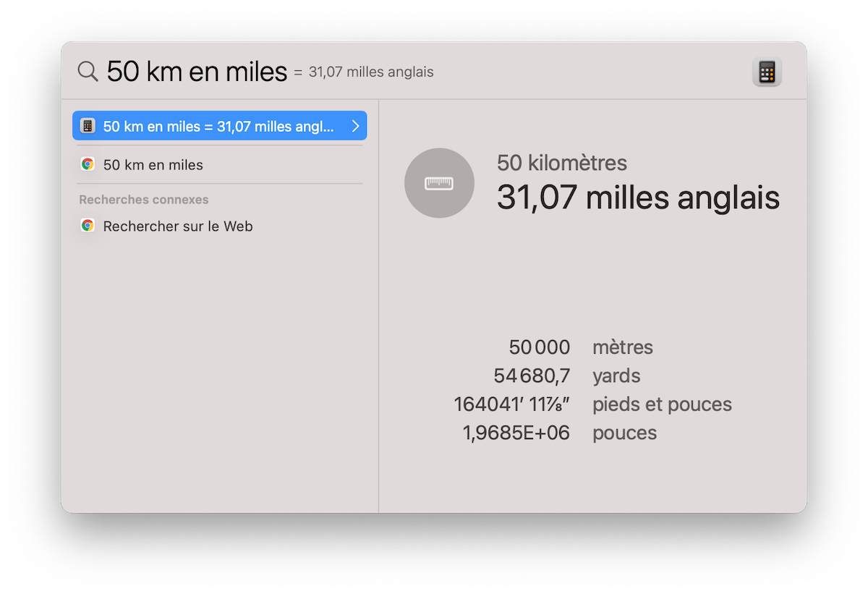Select the "50 km en miles" web suggestion
The width and height of the screenshot is (868, 594).
point(153,164)
